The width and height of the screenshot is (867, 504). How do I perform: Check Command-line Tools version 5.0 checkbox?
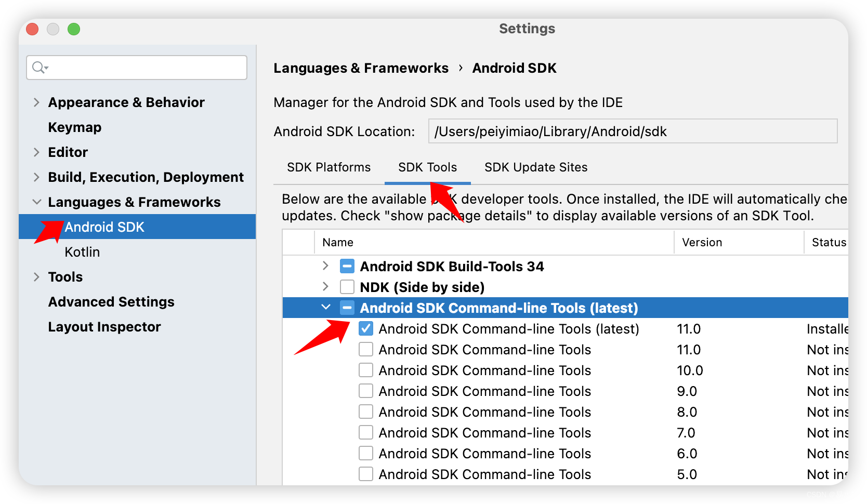(366, 474)
